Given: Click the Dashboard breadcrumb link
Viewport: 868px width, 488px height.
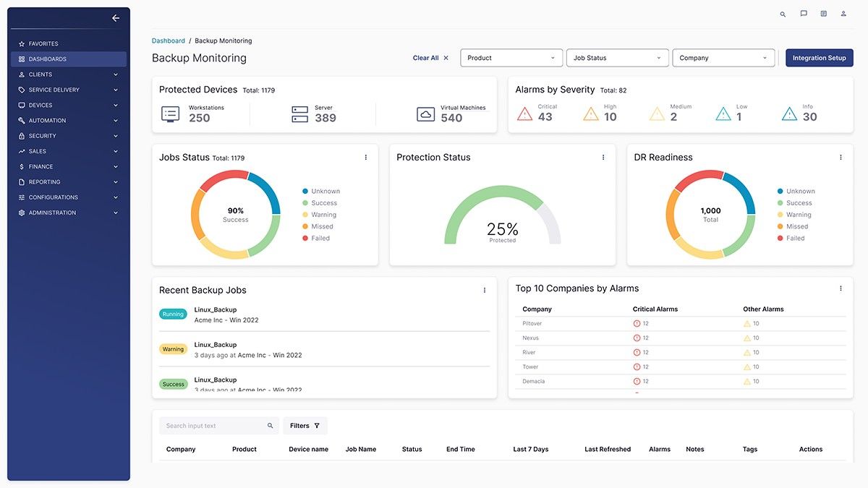Looking at the screenshot, I should click(169, 40).
